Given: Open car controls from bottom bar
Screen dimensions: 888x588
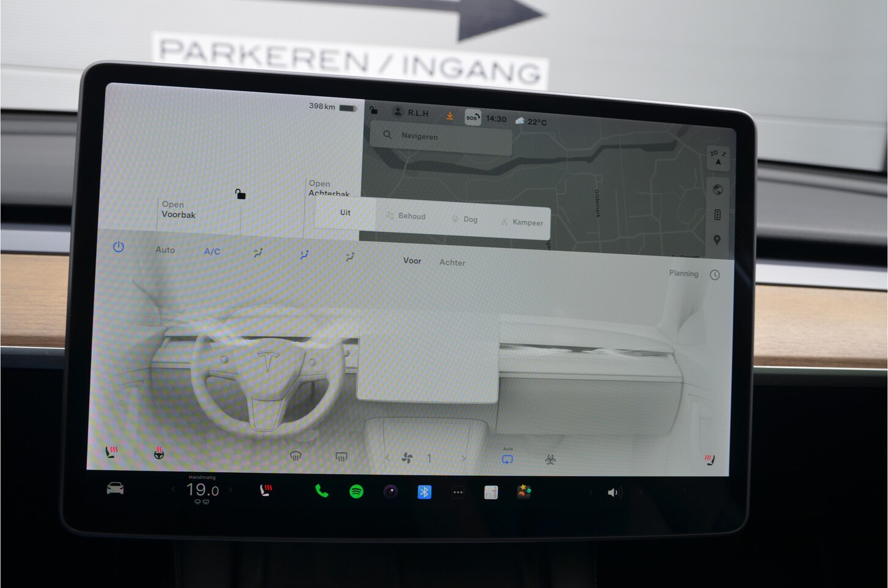Looking at the screenshot, I should (x=115, y=488).
